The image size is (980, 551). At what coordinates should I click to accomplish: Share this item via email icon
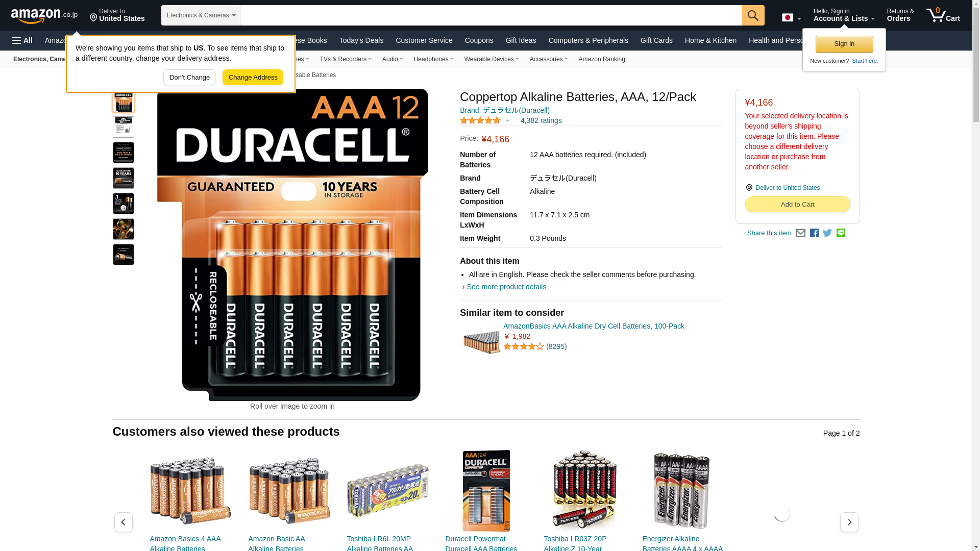800,233
